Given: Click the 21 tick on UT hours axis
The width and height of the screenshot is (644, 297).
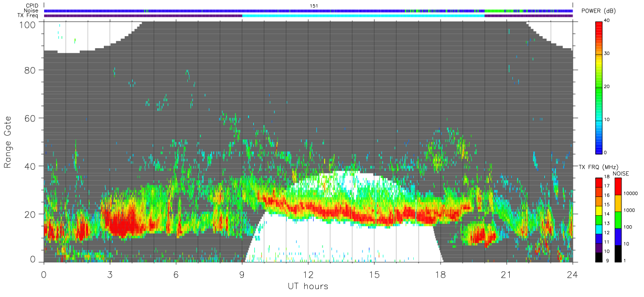Looking at the screenshot, I should point(507,274).
